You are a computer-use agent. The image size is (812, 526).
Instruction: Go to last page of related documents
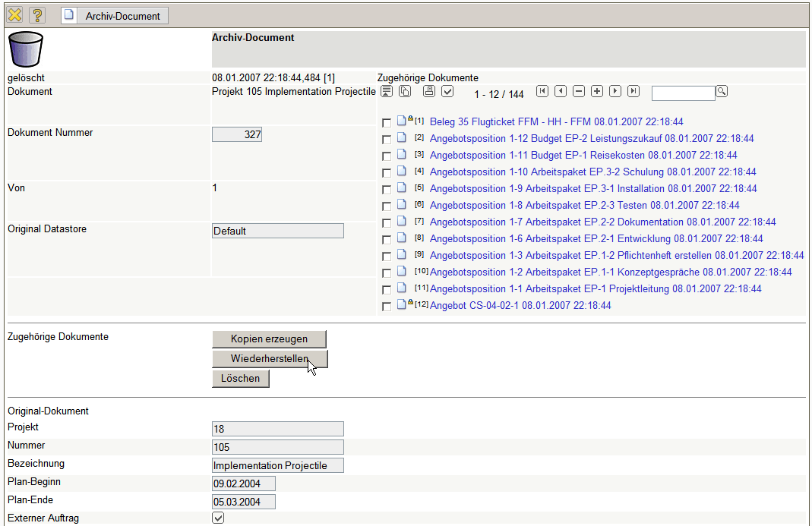(633, 91)
